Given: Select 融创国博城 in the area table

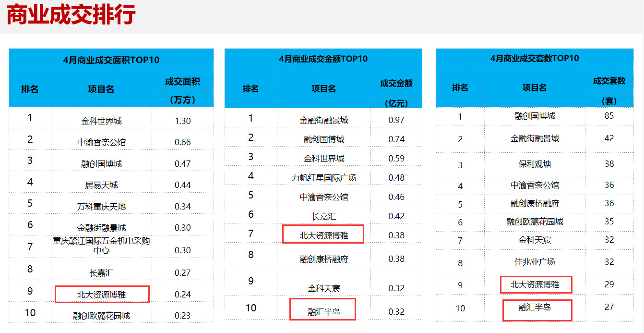Looking at the screenshot, I should tap(101, 164).
